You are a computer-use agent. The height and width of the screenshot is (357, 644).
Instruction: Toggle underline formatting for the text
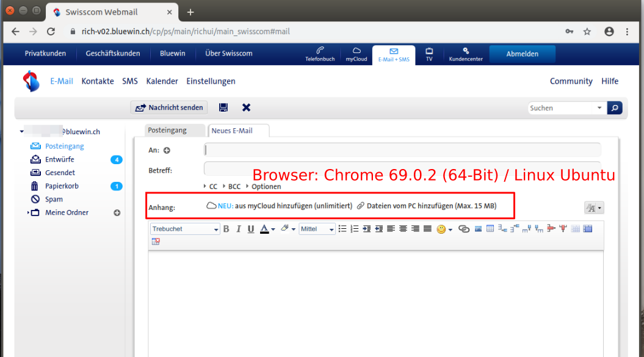251,228
